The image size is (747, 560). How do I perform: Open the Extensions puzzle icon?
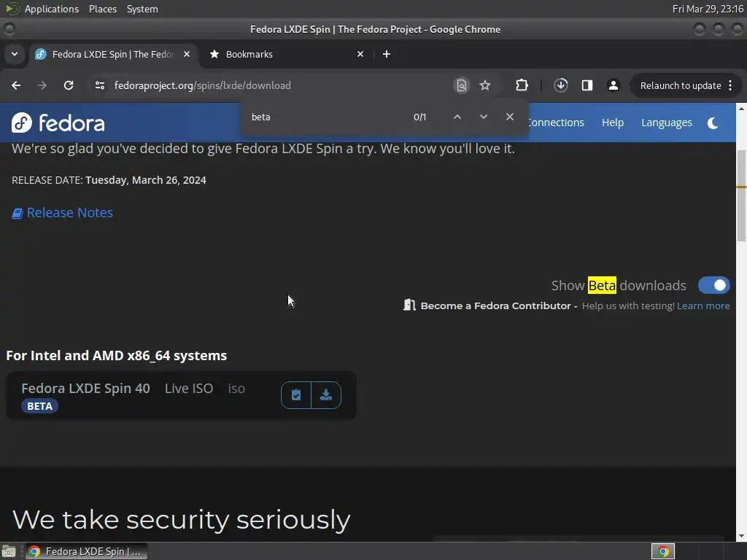[x=522, y=85]
